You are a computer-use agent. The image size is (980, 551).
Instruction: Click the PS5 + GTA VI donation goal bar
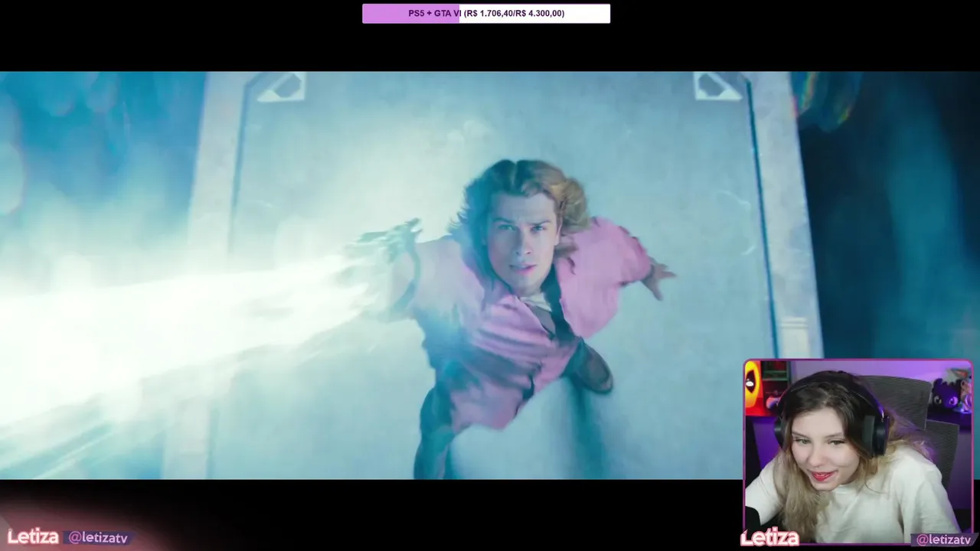(x=486, y=13)
